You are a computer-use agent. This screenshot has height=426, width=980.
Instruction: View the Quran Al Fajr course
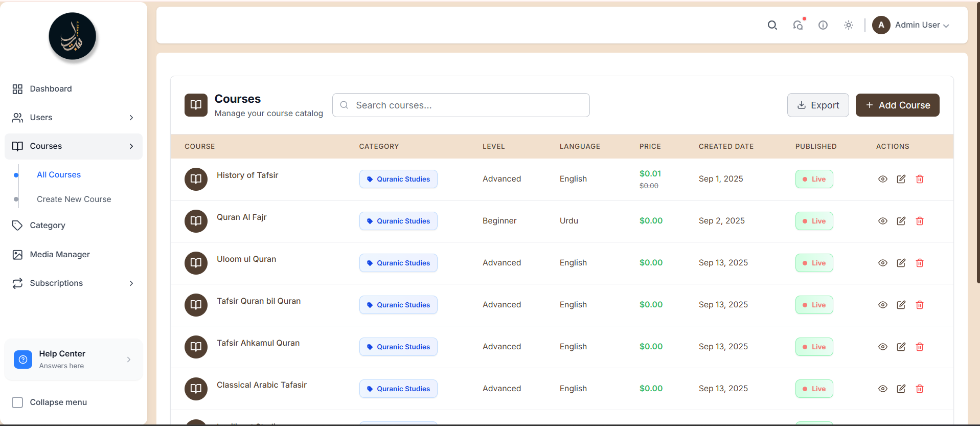(883, 221)
